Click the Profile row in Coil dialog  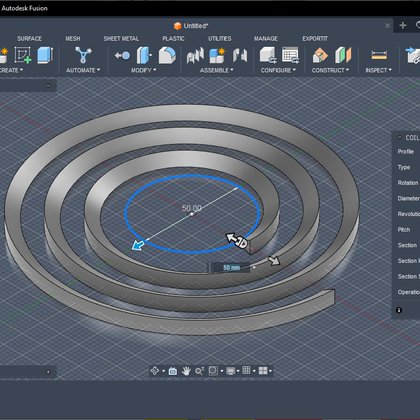coord(407,152)
